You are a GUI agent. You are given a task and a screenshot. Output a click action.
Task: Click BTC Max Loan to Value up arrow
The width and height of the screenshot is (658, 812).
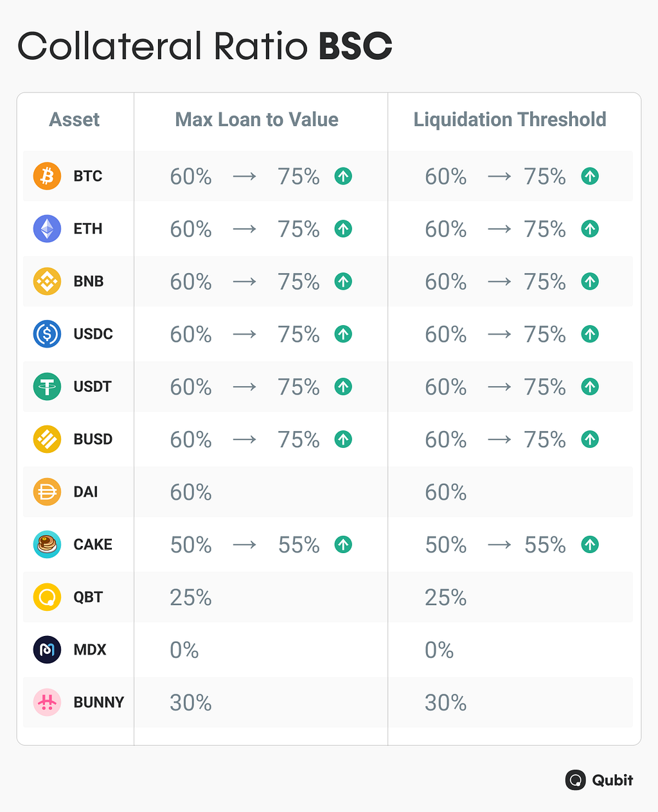(x=343, y=176)
